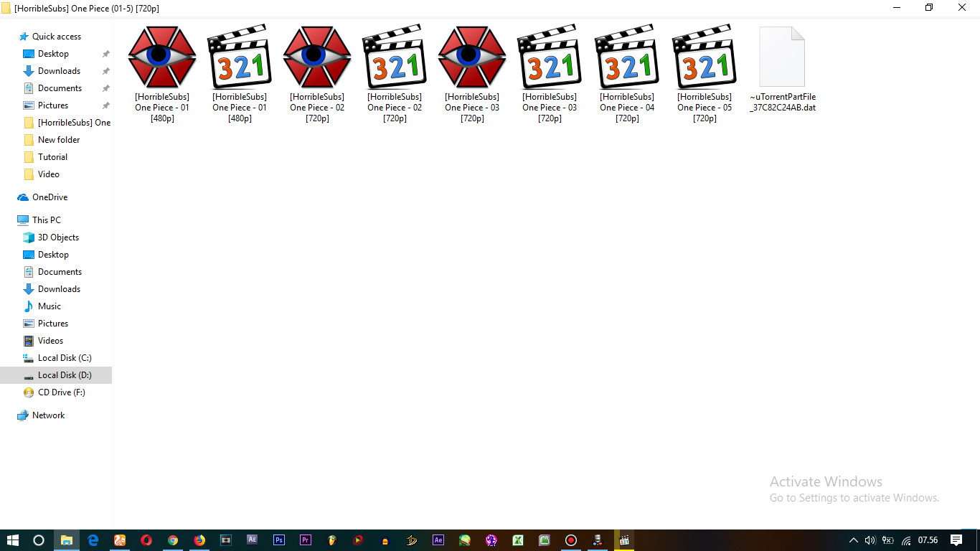Select the Media Player Classic video One Piece - 01 [480p]
Viewport: 980px width, 551px height.
[x=240, y=75]
